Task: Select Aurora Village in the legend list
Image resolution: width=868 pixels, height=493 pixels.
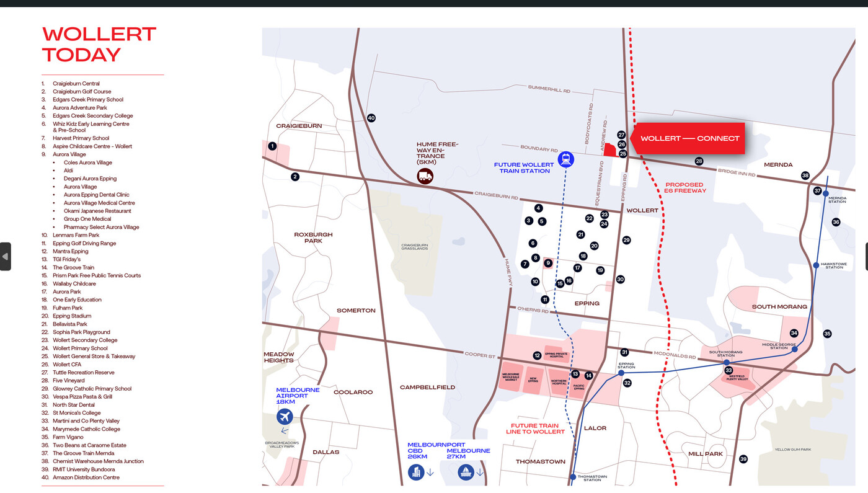Action: pos(68,154)
